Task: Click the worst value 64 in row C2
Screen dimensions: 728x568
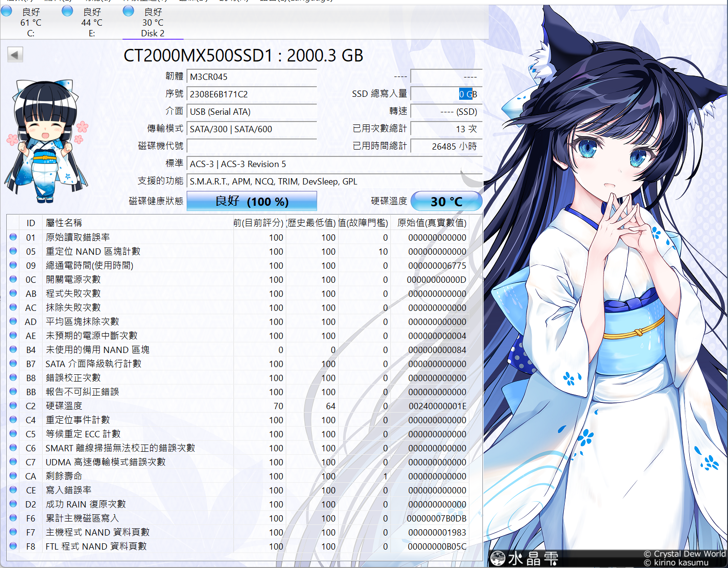Action: pos(331,406)
